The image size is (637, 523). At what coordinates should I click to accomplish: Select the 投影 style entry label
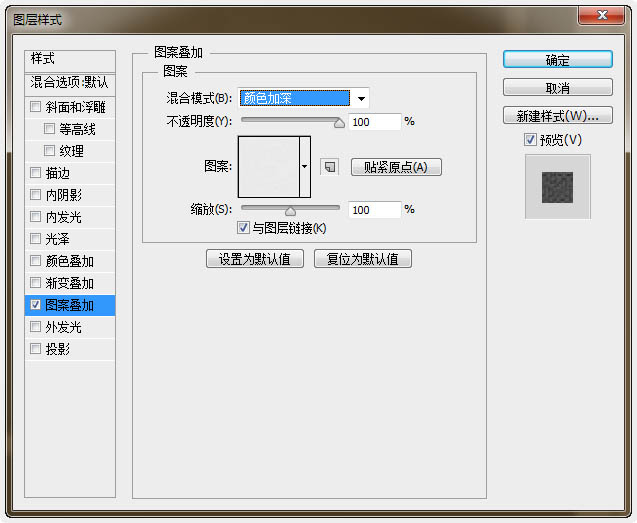57,349
